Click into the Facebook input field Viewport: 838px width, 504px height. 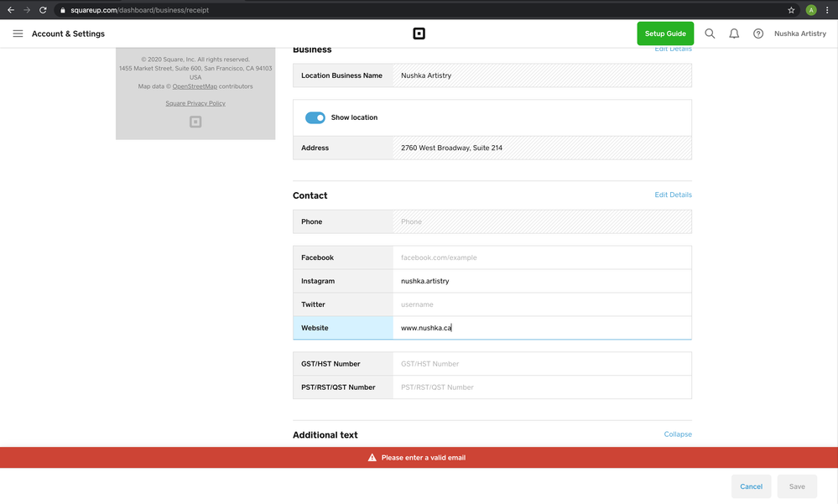(x=541, y=257)
